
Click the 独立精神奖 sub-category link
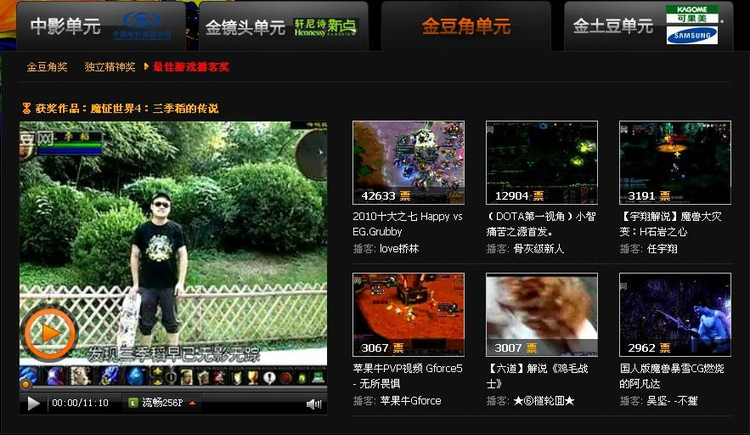[110, 67]
